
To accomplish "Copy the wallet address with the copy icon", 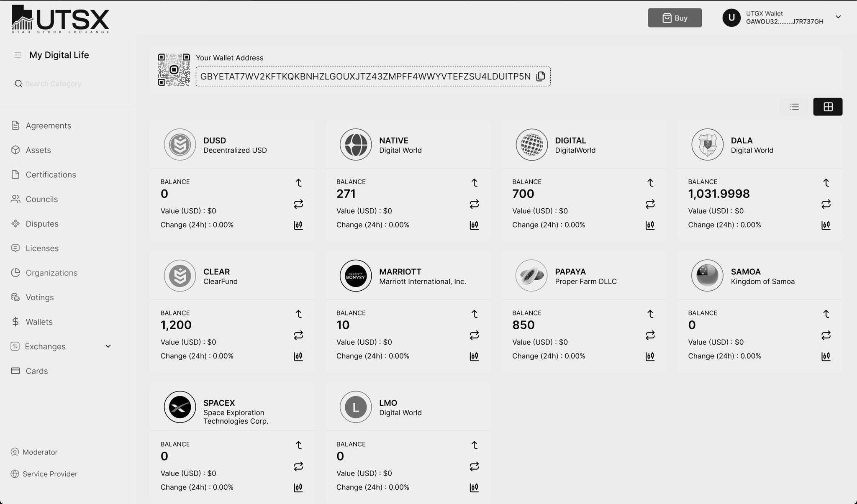I will point(541,76).
